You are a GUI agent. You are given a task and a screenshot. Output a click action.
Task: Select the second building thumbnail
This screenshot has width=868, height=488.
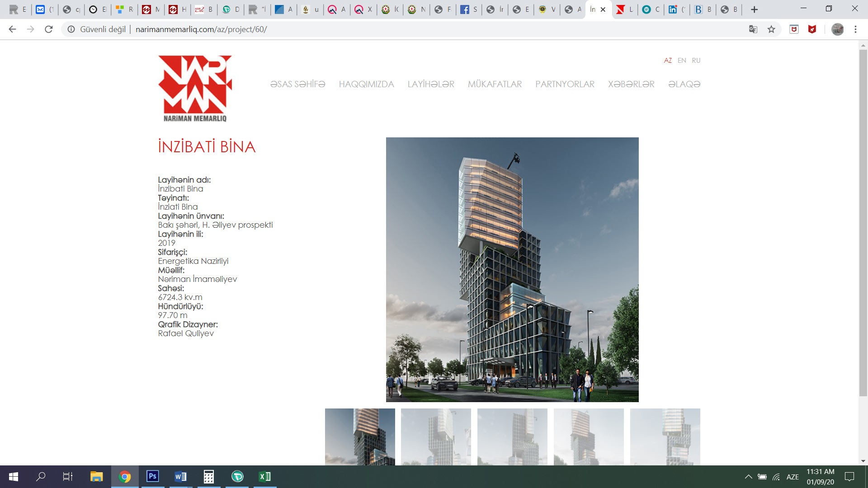(436, 436)
